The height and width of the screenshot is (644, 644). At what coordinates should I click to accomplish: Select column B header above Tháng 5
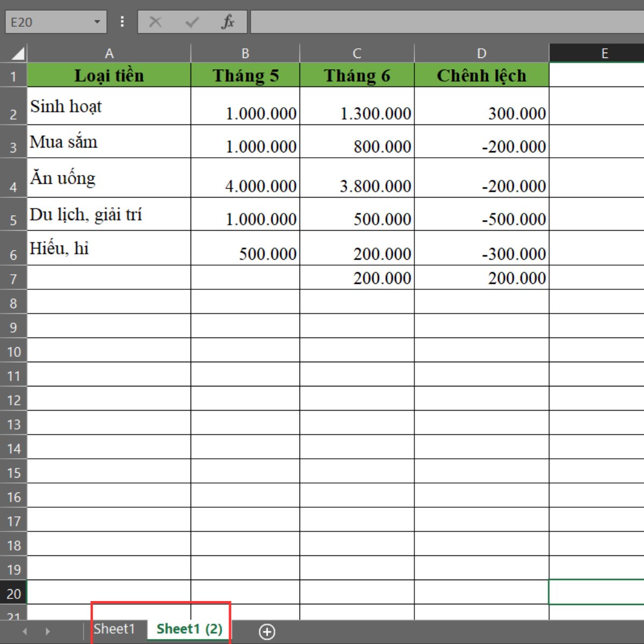click(x=246, y=53)
